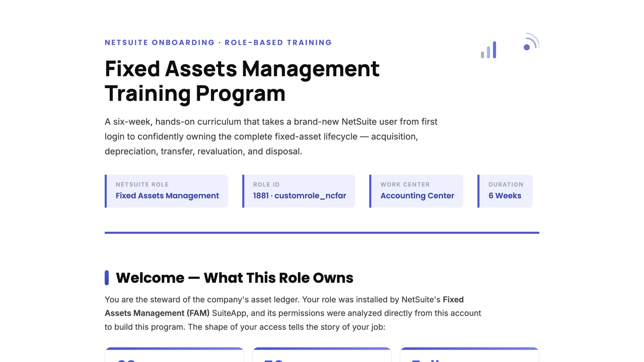Click the bar chart signal icon
The width and height of the screenshot is (644, 362).
click(x=488, y=50)
